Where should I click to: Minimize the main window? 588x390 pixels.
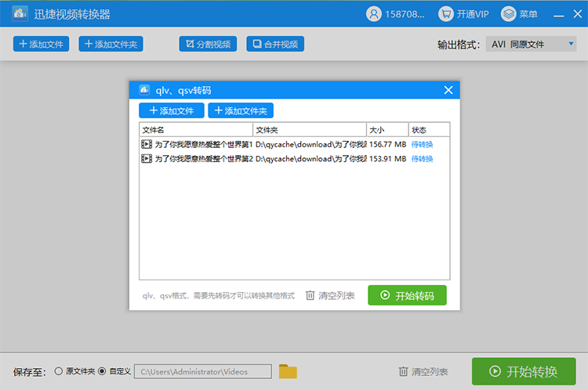click(x=559, y=15)
